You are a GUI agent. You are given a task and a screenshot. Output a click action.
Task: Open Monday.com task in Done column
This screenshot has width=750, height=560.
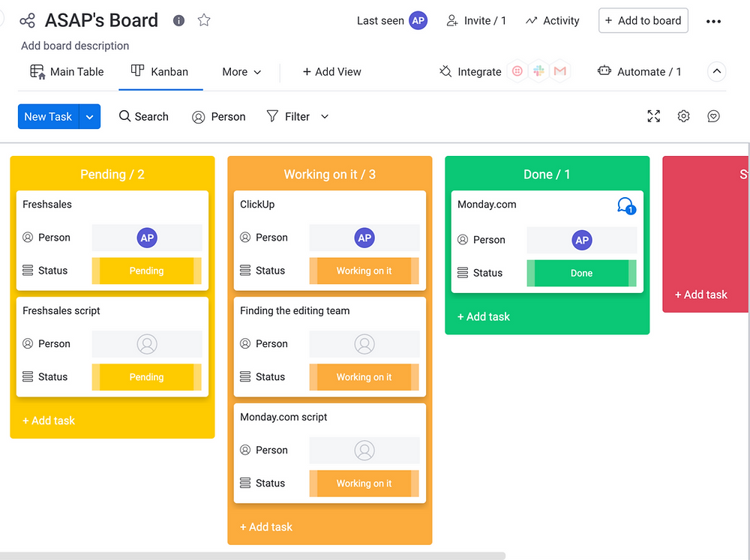487,204
